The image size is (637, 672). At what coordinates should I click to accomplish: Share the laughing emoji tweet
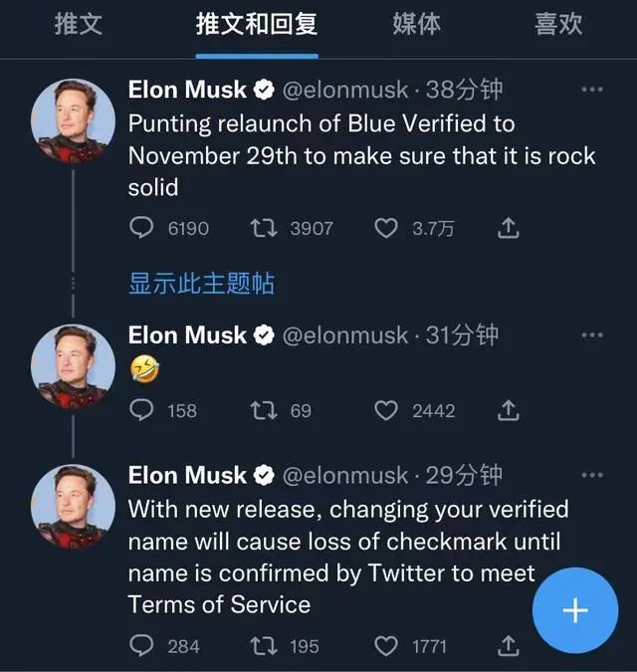click(x=508, y=410)
